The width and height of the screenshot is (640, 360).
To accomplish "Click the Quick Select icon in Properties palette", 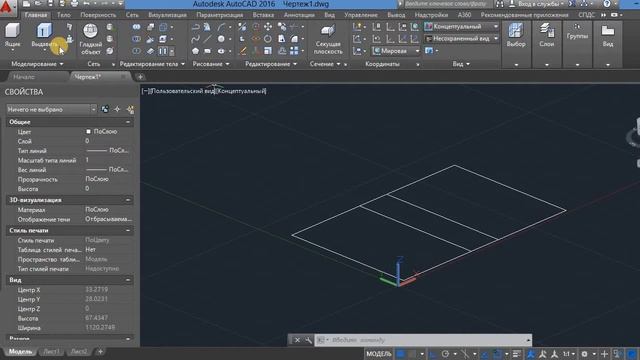I will [x=131, y=109].
